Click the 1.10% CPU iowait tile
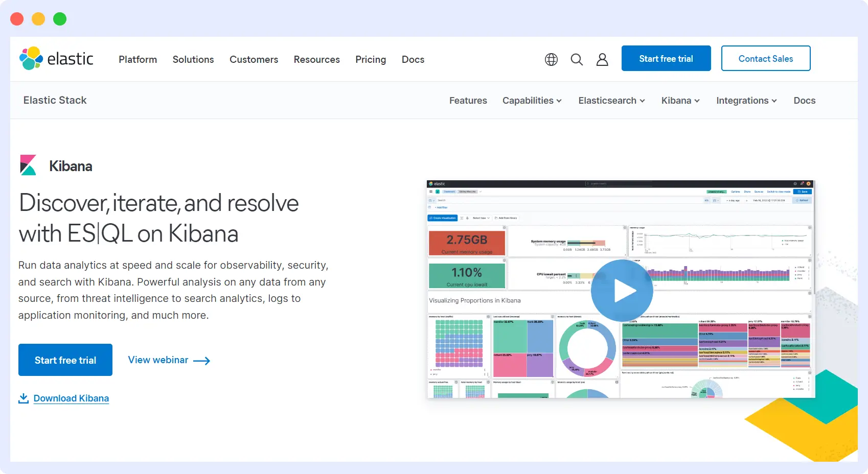This screenshot has width=868, height=474. coord(467,276)
